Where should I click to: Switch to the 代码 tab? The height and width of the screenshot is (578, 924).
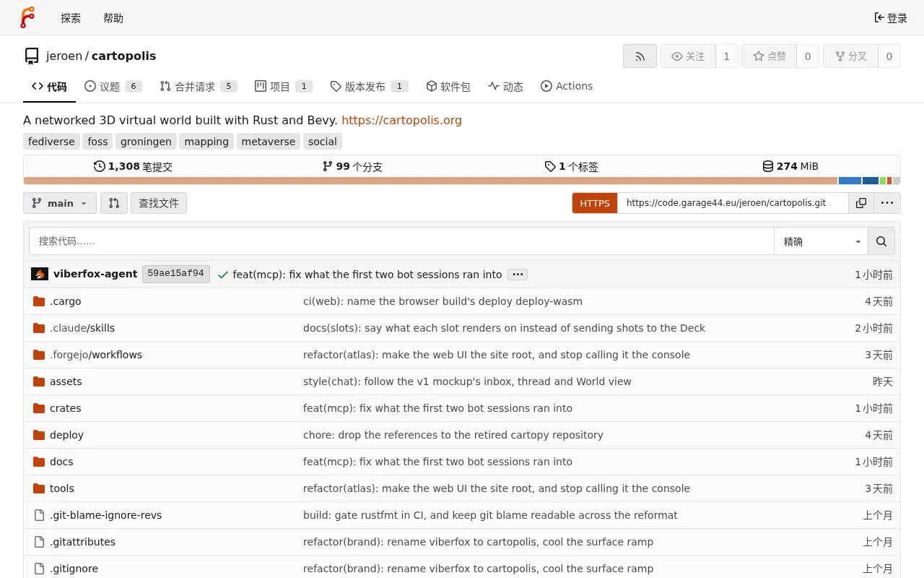point(49,87)
